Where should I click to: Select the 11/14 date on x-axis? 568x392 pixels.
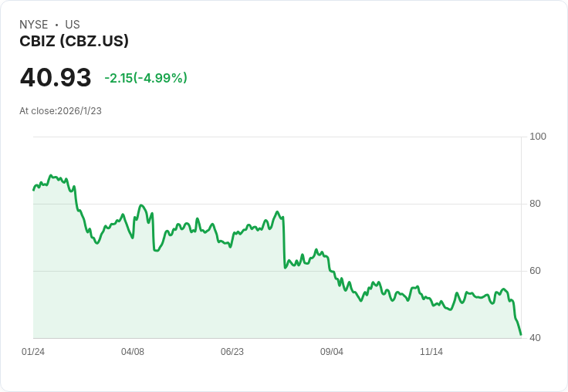click(x=431, y=352)
